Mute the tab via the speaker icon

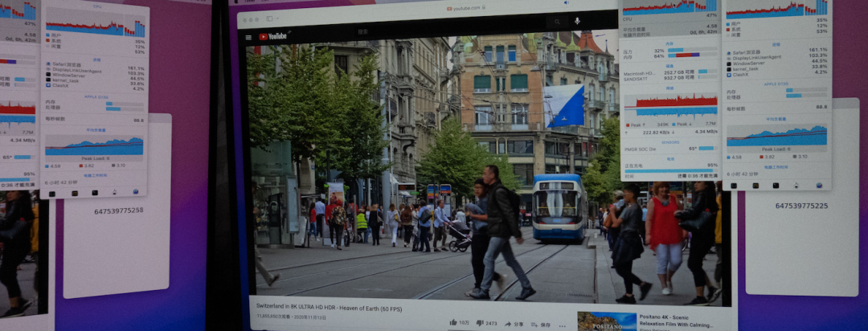click(x=565, y=2)
